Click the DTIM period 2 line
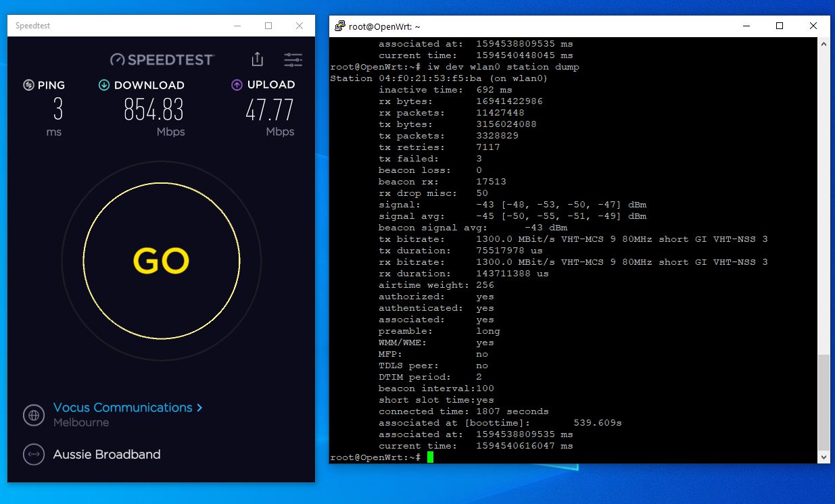This screenshot has width=835, height=504. (x=430, y=377)
